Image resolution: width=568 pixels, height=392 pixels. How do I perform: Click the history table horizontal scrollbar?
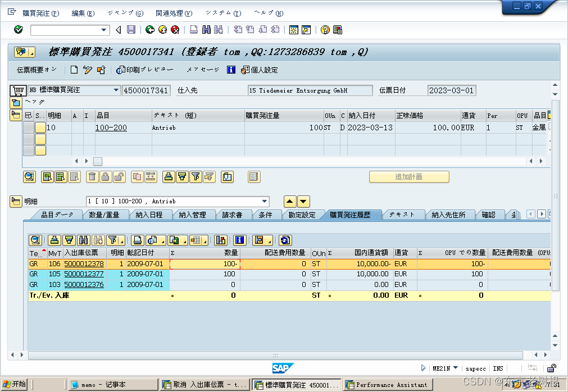coord(275,355)
